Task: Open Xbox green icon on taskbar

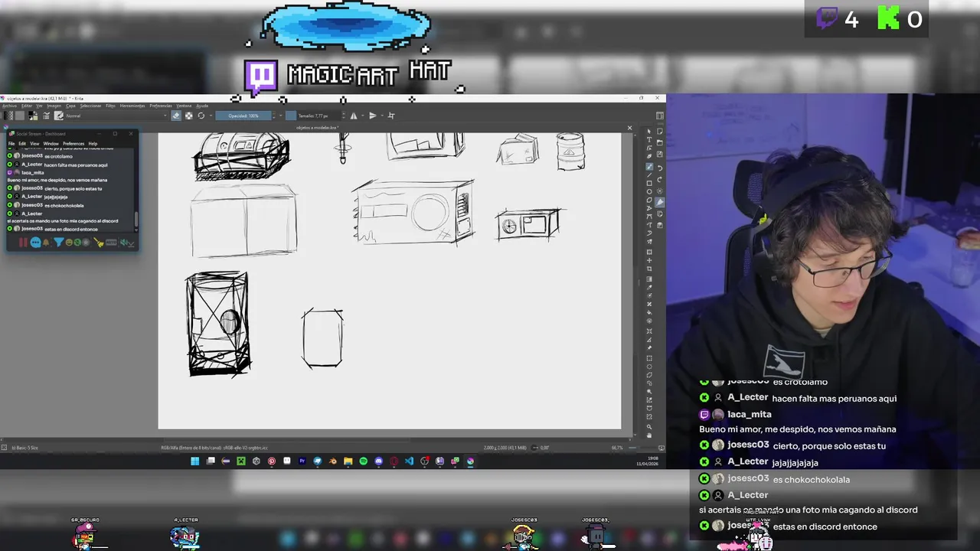Action: click(241, 461)
